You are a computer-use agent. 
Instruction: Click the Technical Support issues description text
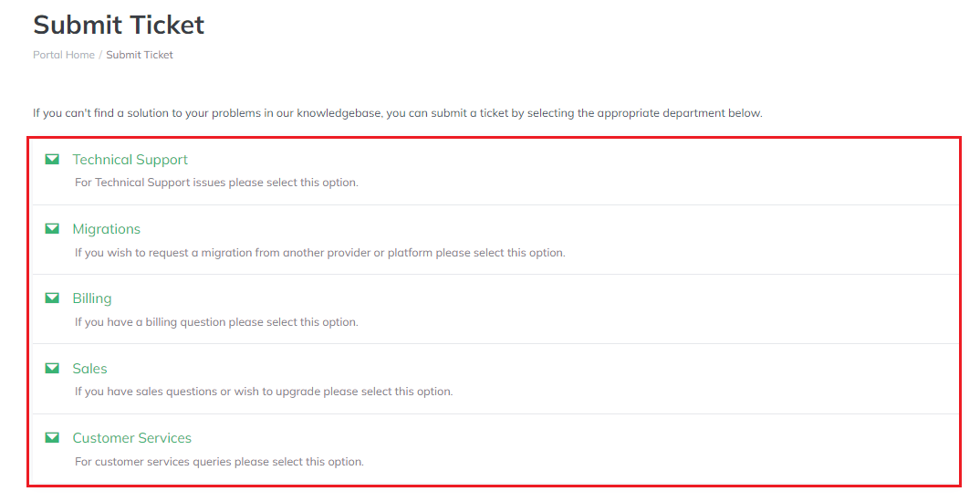tap(216, 183)
